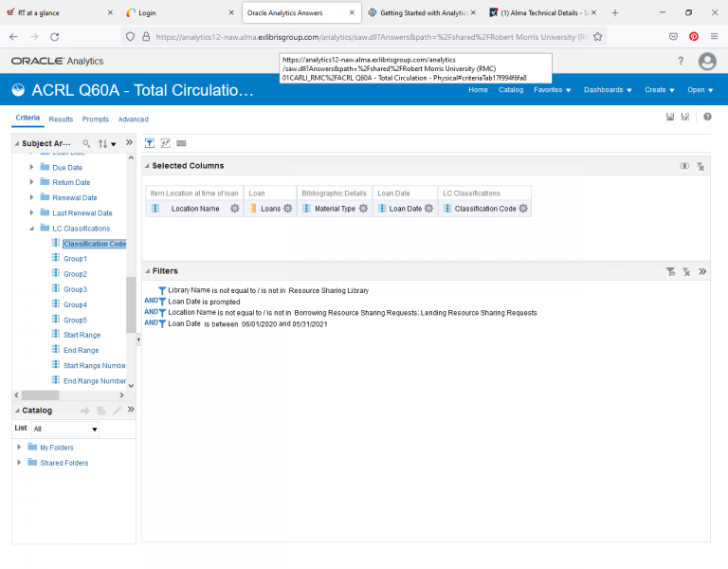
Task: Open Classification Code column settings gear
Action: pyautogui.click(x=523, y=209)
